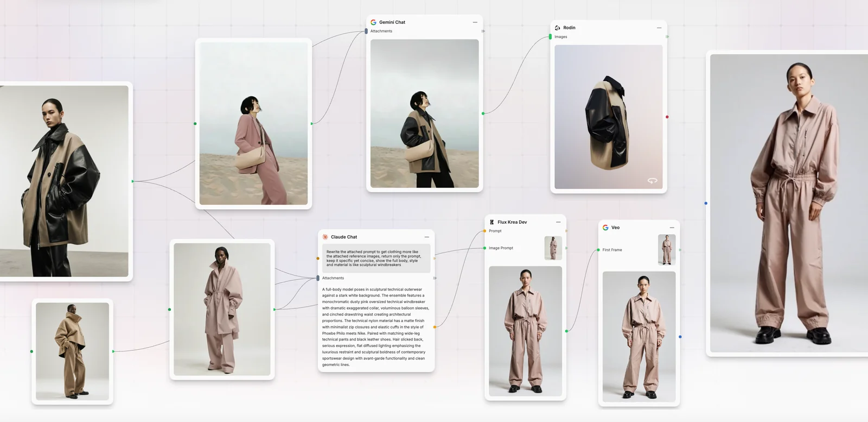Click the Claude Chat starburst icon
This screenshot has height=422, width=868.
[x=325, y=237]
